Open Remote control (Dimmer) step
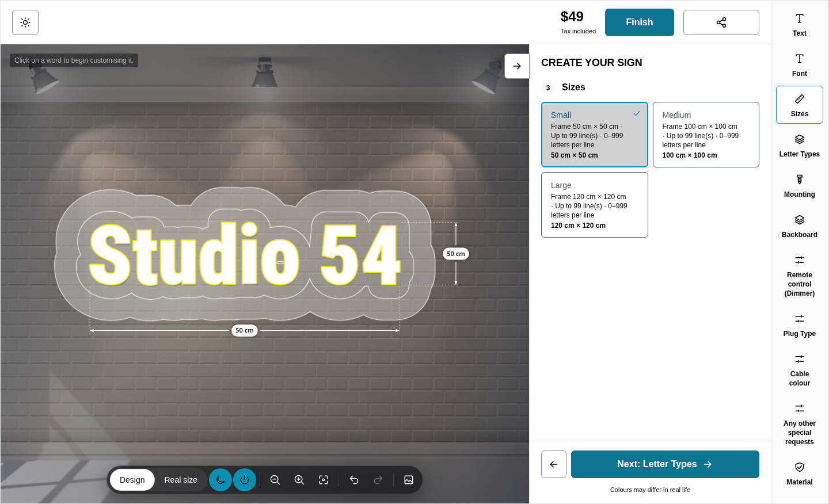The image size is (829, 504). point(800,276)
